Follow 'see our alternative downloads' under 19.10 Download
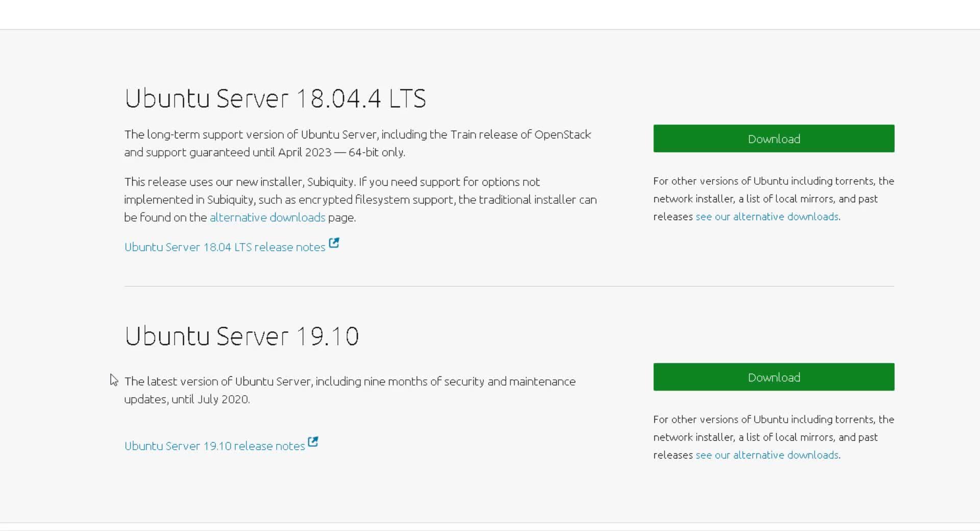The height and width of the screenshot is (531, 980). coord(767,455)
